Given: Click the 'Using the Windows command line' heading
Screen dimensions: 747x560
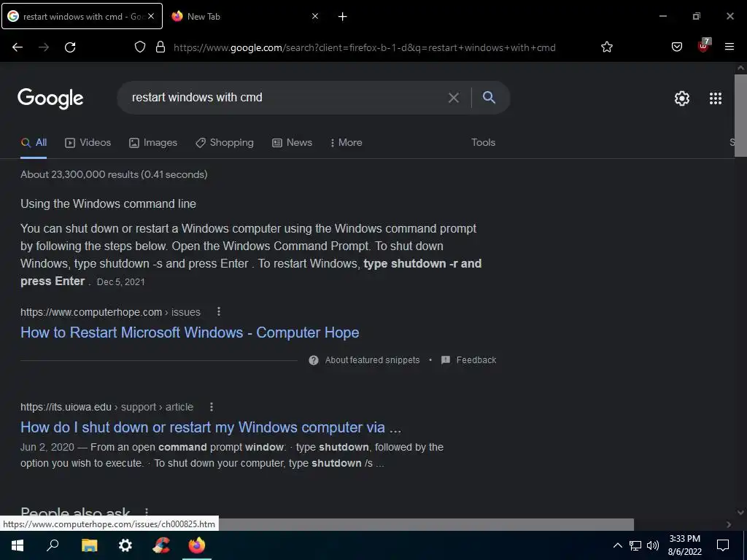Looking at the screenshot, I should (108, 204).
